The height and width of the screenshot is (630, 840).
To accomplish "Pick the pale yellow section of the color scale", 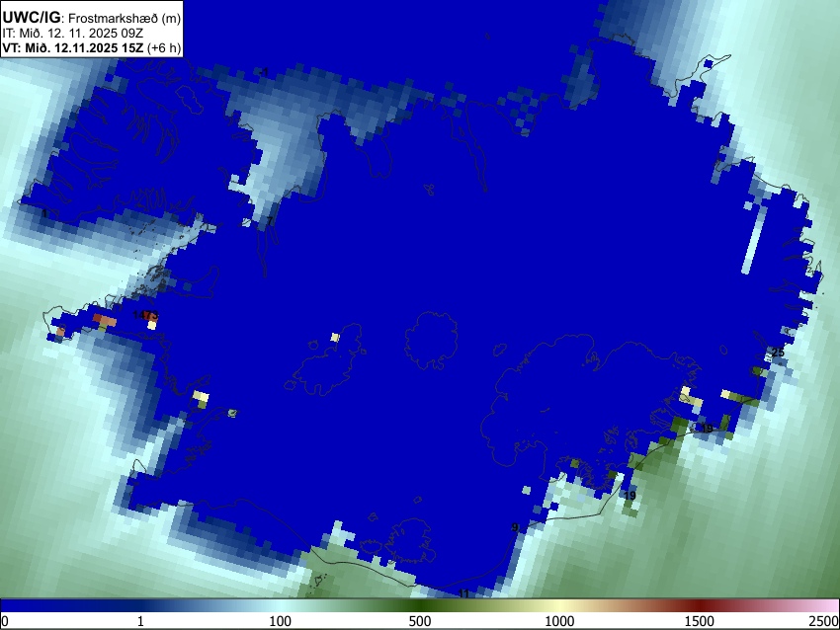I will pyautogui.click(x=559, y=605).
